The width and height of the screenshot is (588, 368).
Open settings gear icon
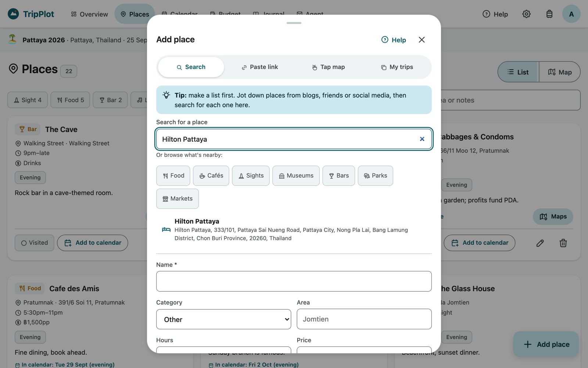526,14
